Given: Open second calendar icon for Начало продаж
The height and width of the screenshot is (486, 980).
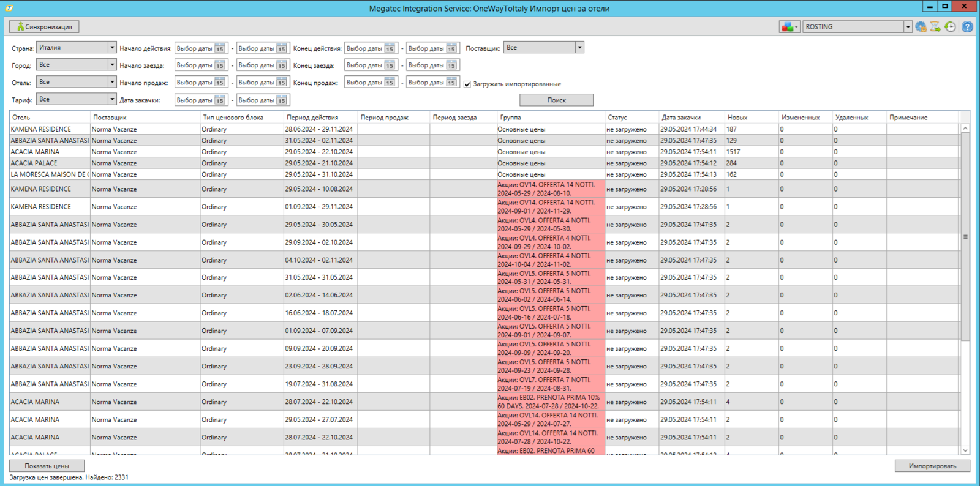Looking at the screenshot, I should (x=282, y=82).
